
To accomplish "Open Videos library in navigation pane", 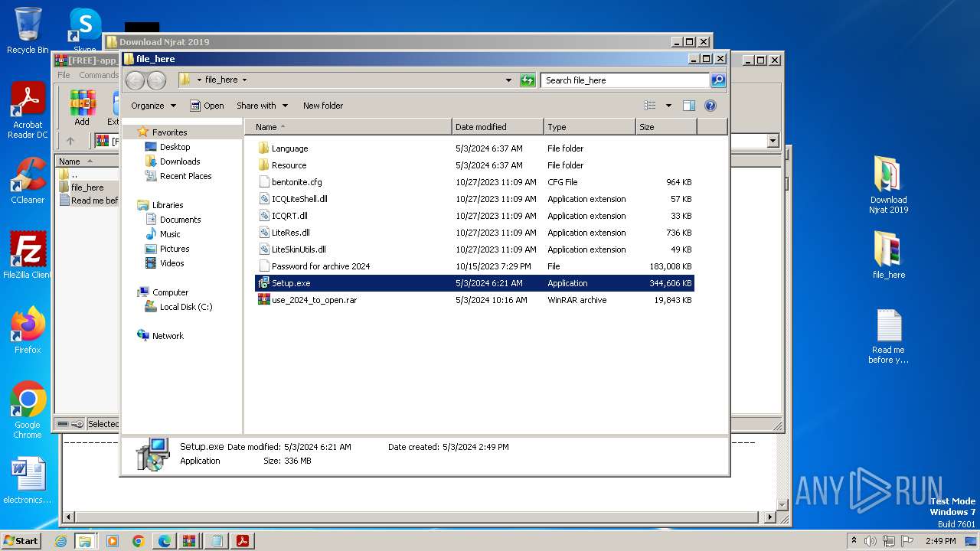I will click(x=171, y=263).
